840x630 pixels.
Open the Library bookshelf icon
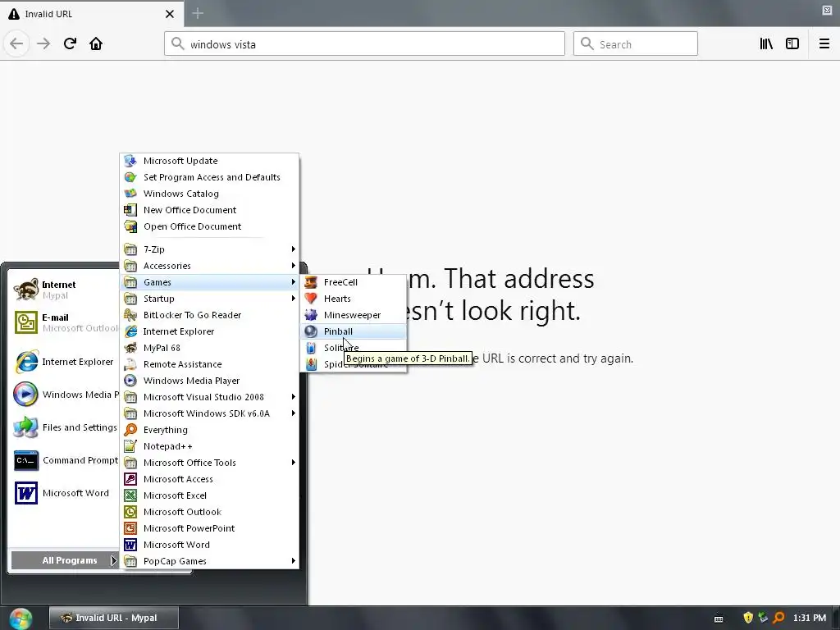coord(766,44)
